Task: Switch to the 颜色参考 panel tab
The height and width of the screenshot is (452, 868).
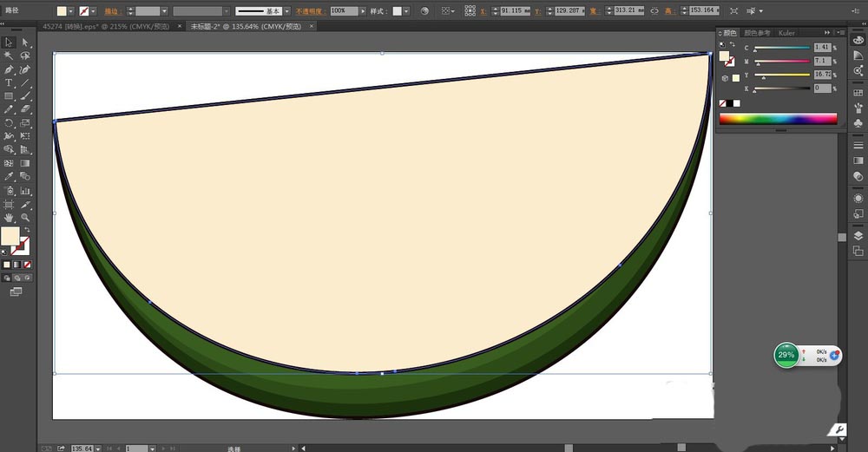Action: [757, 33]
